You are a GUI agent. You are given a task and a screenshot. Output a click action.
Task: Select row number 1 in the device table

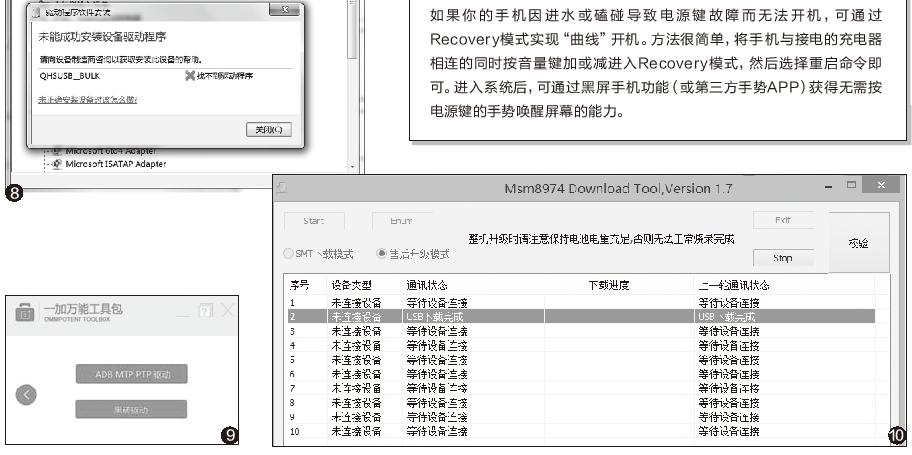pos(292,303)
